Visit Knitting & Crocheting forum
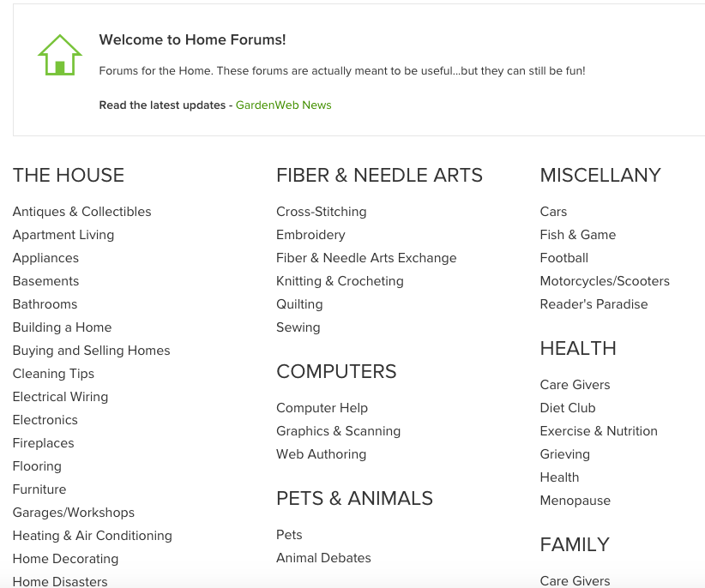 click(340, 281)
